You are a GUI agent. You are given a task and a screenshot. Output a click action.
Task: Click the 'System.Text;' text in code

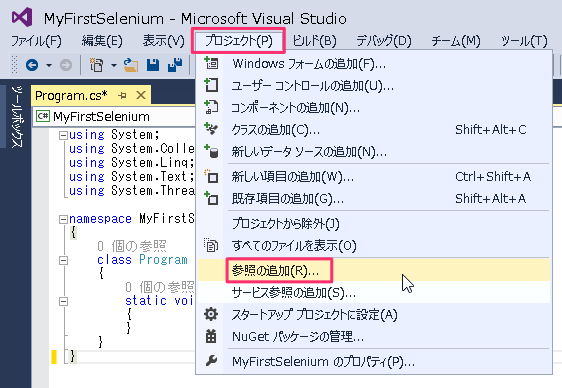coord(153,176)
